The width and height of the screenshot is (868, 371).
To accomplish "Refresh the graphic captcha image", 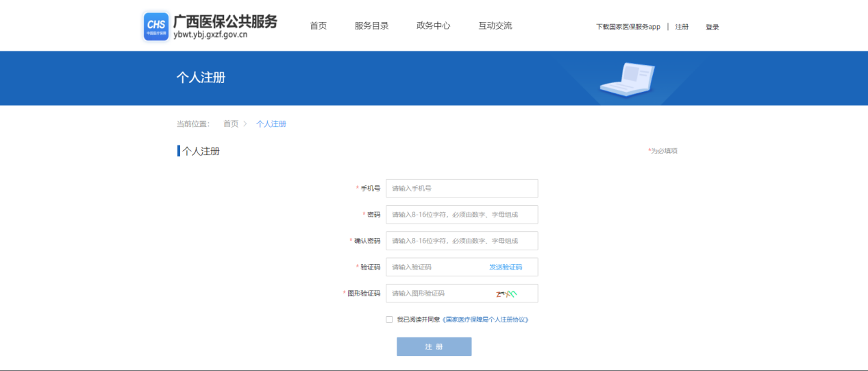I will pos(506,294).
